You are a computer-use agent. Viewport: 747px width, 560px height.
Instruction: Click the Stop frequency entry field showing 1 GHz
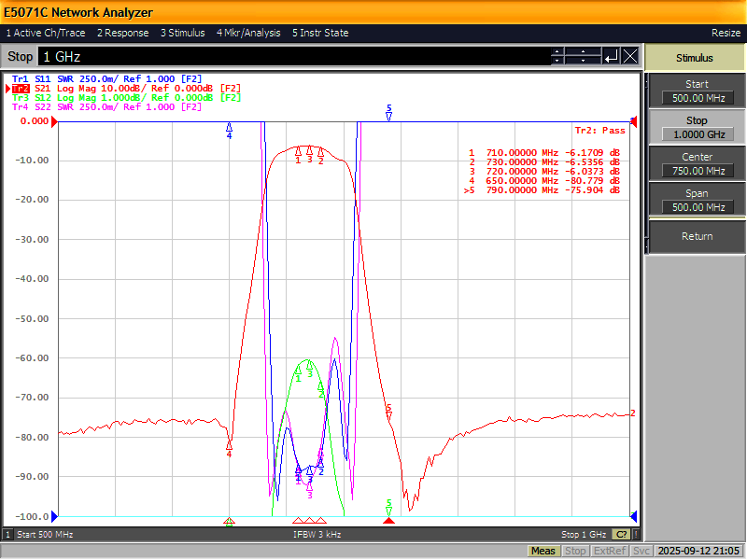point(294,57)
